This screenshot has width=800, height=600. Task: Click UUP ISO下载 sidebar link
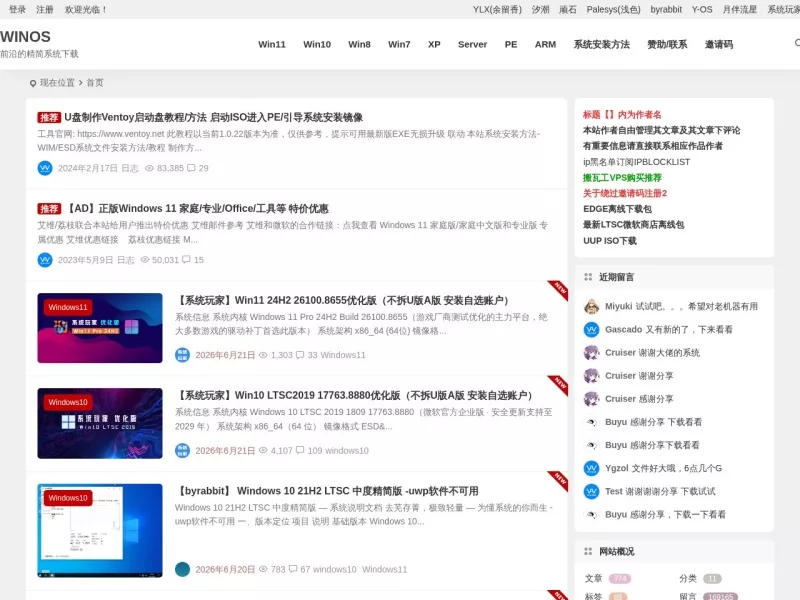click(x=610, y=240)
